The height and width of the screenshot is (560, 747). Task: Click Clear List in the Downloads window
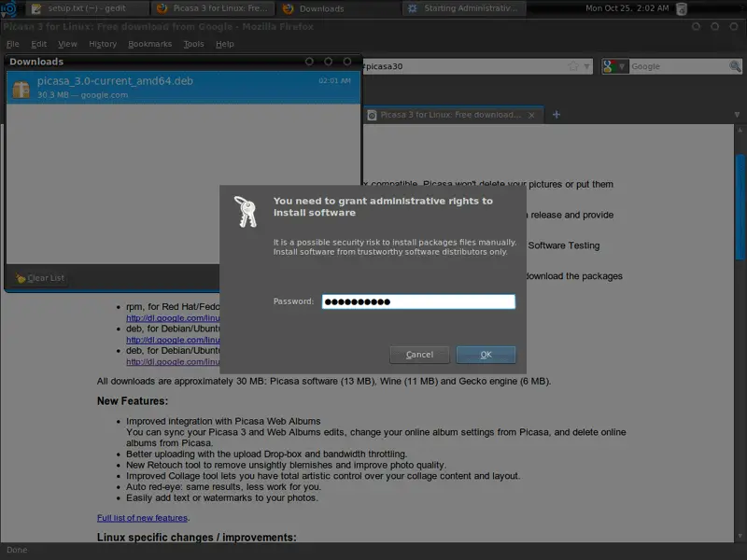point(40,278)
